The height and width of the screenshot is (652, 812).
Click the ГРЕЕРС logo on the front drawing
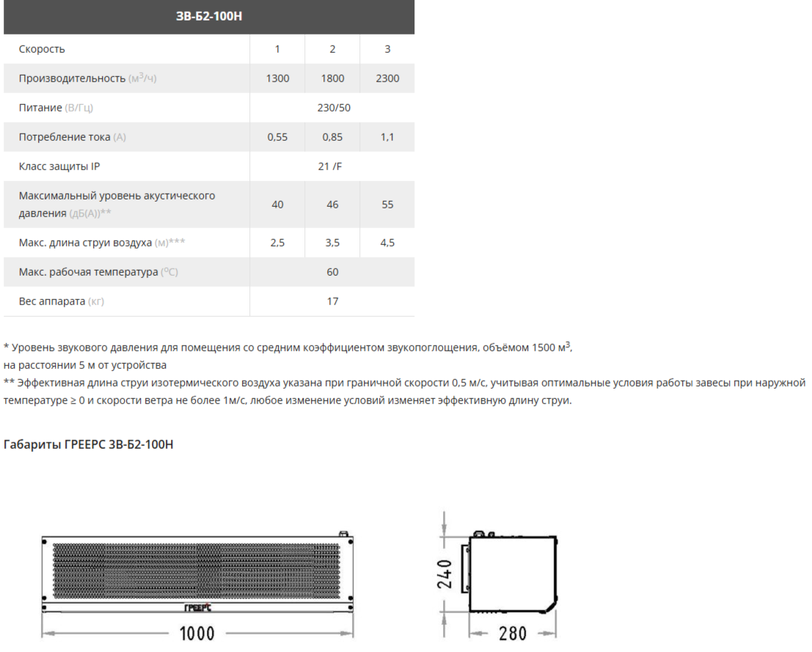click(197, 607)
